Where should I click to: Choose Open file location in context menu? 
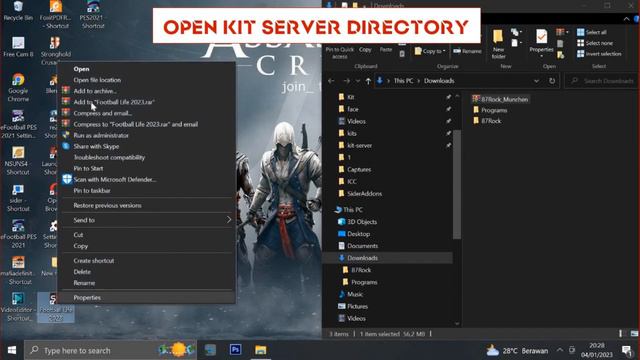point(148,80)
